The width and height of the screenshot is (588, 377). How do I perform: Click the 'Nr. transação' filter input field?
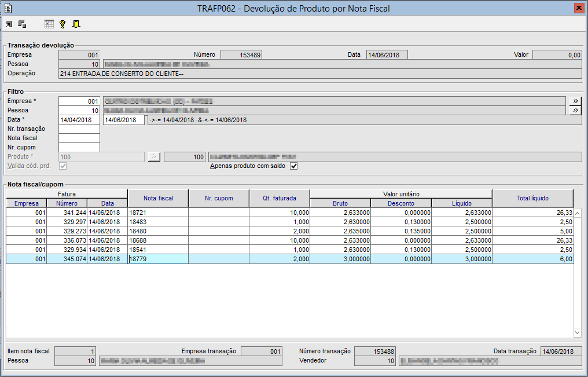[79, 129]
